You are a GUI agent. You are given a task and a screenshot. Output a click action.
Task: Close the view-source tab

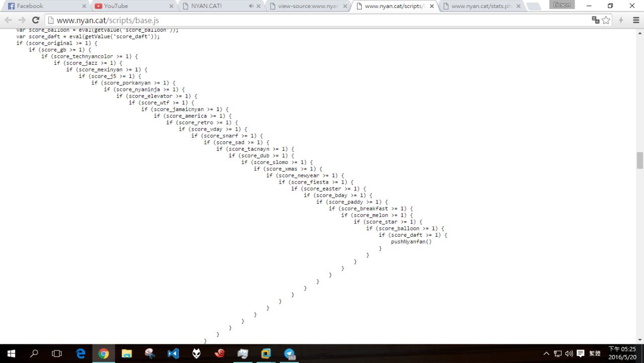[x=345, y=6]
